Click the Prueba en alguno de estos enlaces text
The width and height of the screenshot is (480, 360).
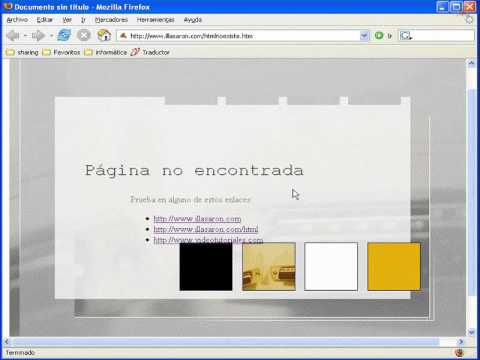(x=190, y=200)
